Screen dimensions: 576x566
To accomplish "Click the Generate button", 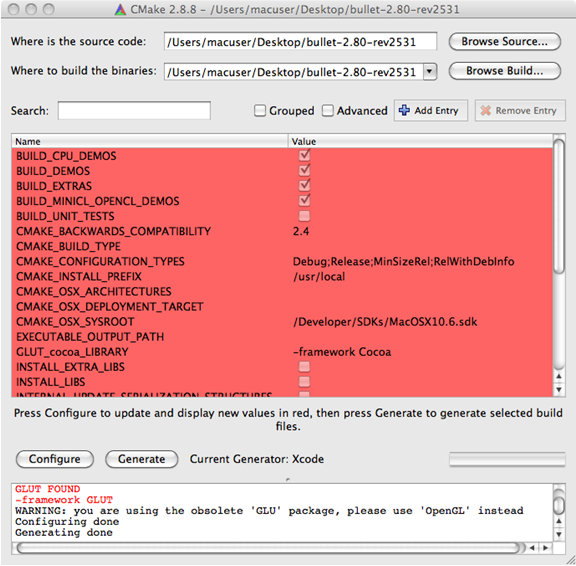I will coord(141,459).
